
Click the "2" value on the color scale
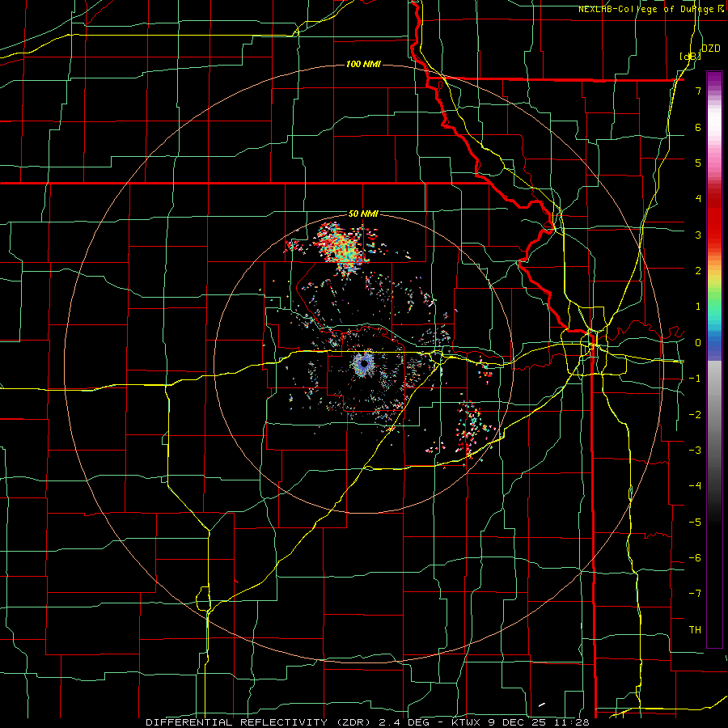(x=698, y=271)
